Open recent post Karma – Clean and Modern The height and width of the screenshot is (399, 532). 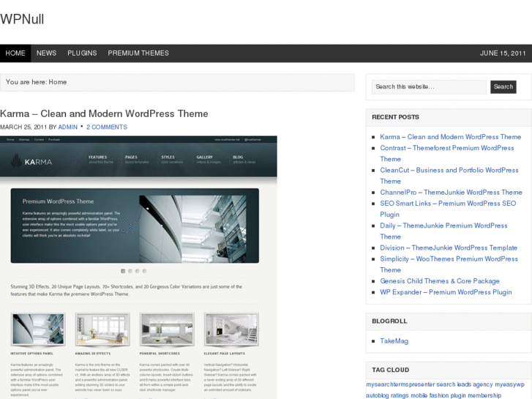pos(451,137)
